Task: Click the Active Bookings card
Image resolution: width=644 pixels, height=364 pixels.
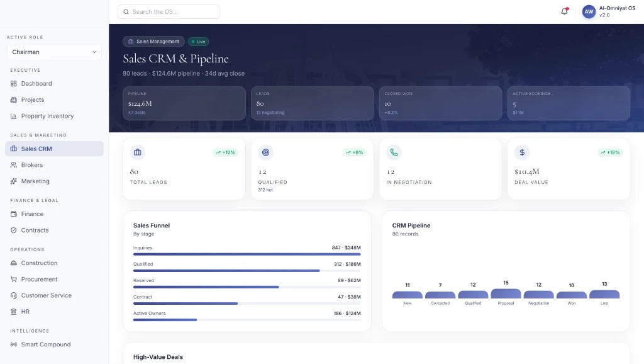Action: point(569,103)
